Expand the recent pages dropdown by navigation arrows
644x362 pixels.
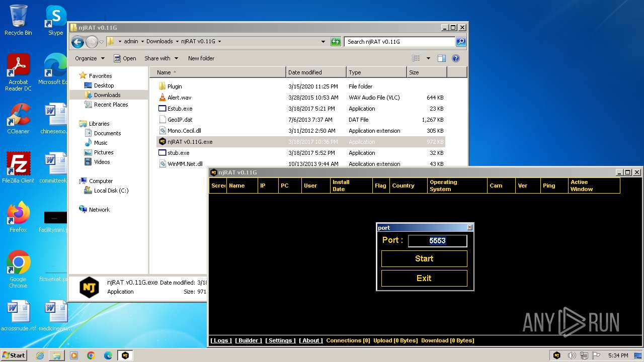click(x=101, y=42)
